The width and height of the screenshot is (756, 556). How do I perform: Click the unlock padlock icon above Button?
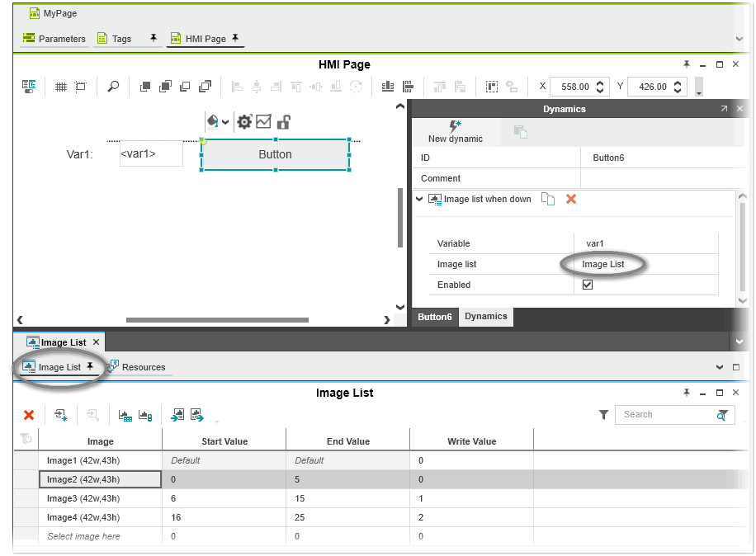(283, 122)
